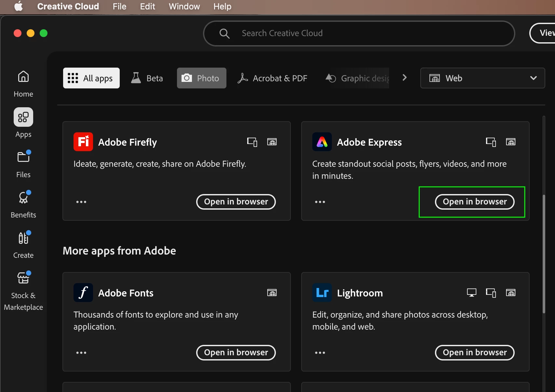The height and width of the screenshot is (392, 555).
Task: Click the Lightroom web platform icon
Action: 511,293
